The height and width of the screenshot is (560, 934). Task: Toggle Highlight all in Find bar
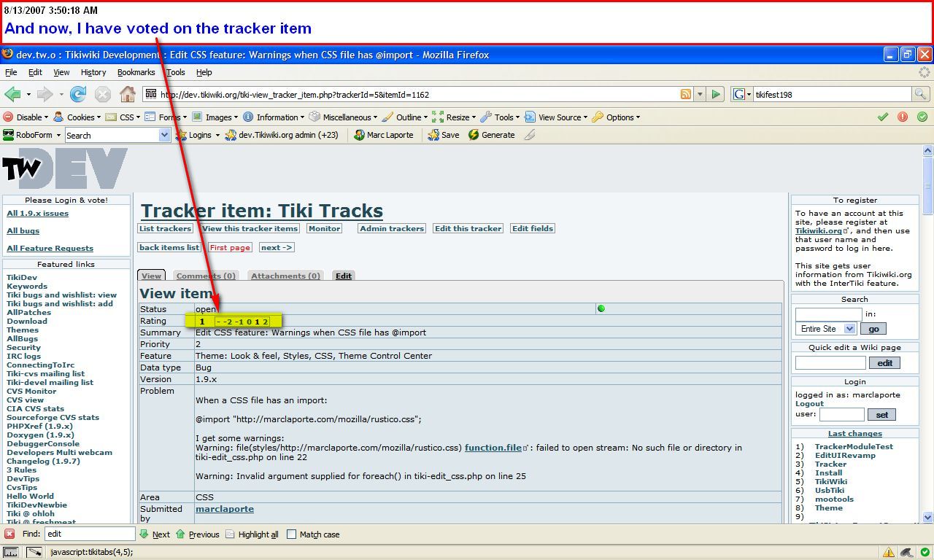tap(252, 534)
